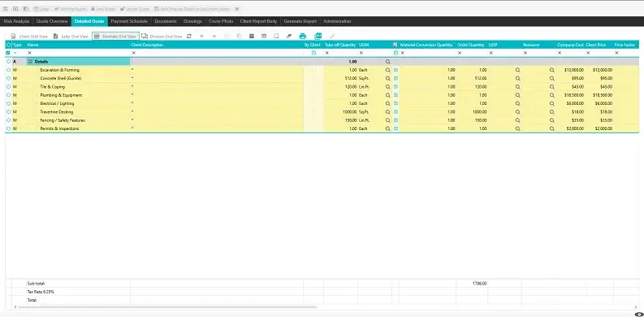Click the up chevron in the grid toolbar
The image size is (644, 317).
214,37
